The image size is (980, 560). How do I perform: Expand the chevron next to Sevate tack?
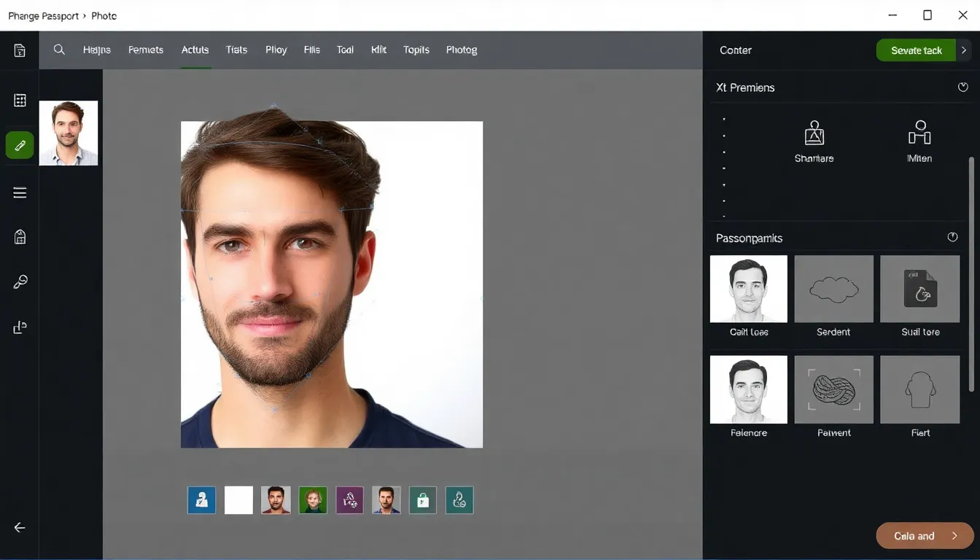(x=964, y=50)
